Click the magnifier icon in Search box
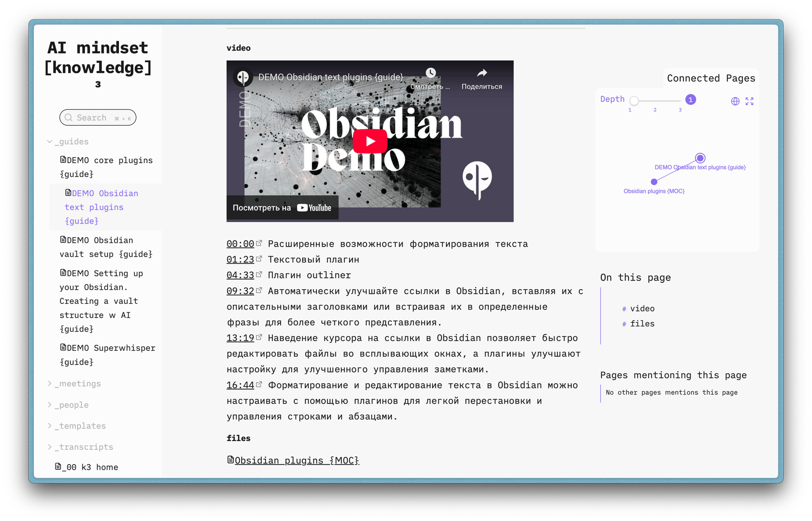 click(69, 118)
